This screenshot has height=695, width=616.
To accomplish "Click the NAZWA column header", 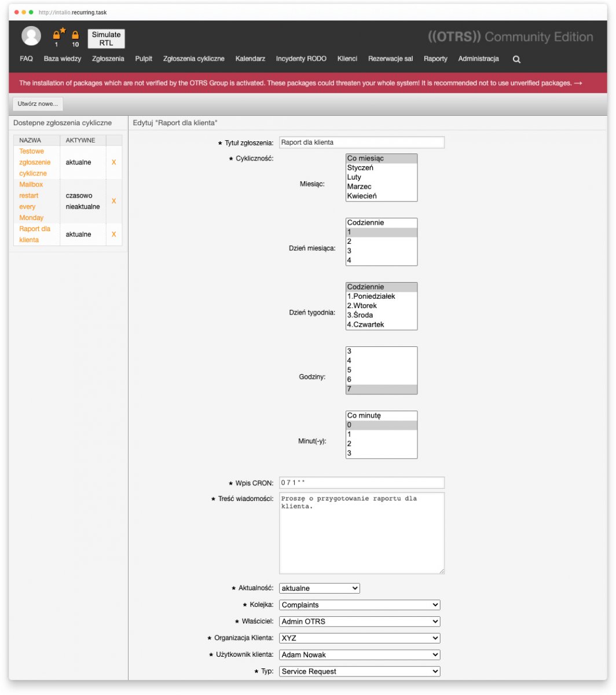I will click(37, 140).
